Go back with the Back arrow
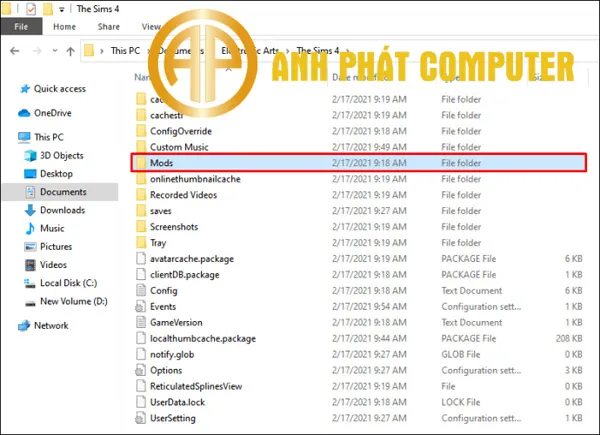 point(15,51)
